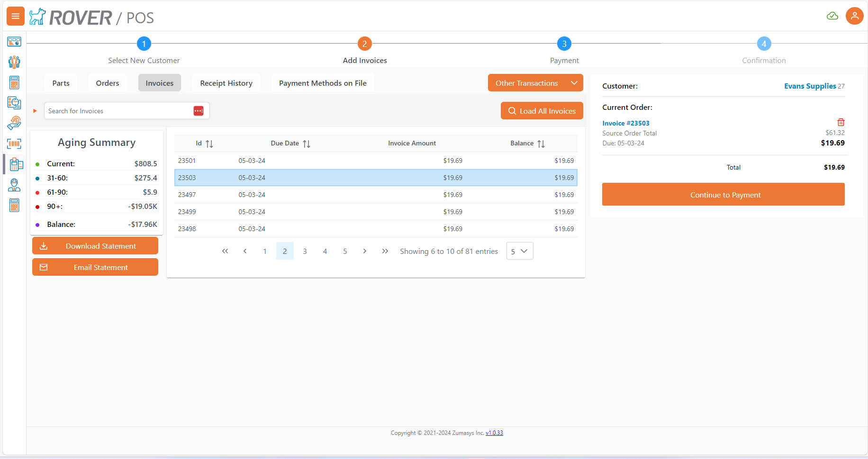The height and width of the screenshot is (459, 868).
Task: Switch to the Orders tab
Action: 108,83
